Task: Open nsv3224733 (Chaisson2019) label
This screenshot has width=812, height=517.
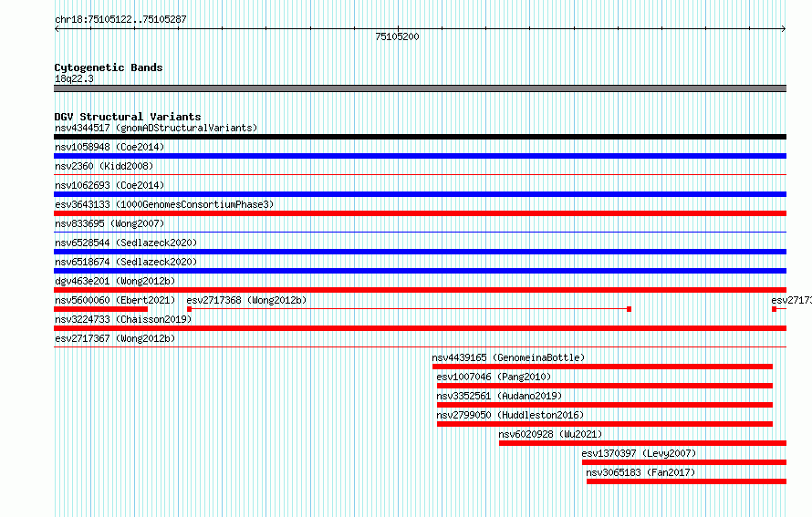Action: click(x=123, y=319)
